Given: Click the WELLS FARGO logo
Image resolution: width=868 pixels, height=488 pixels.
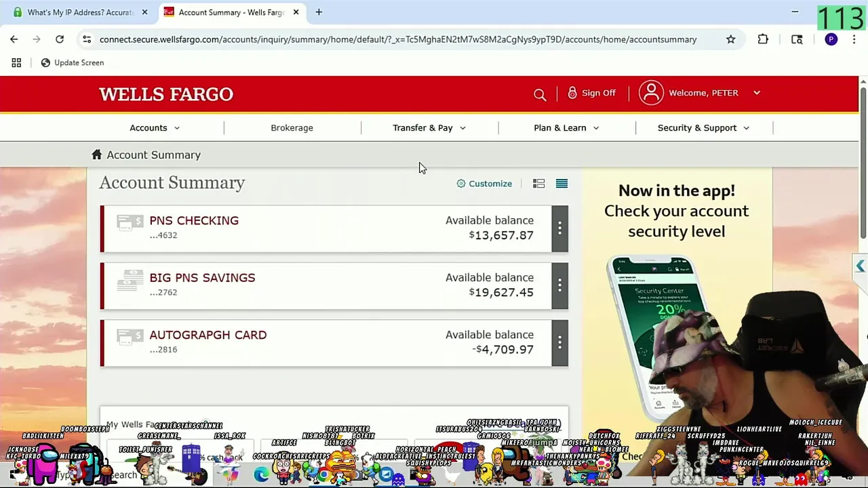Looking at the screenshot, I should pos(166,94).
